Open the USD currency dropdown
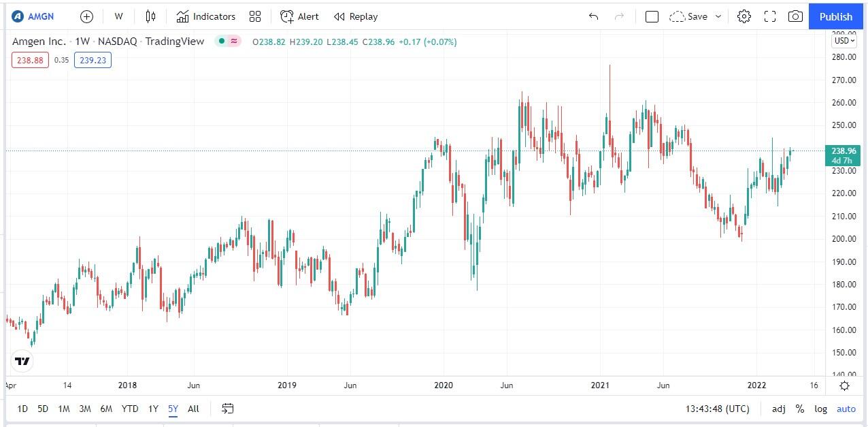Screen dimensions: 868x427 point(844,41)
